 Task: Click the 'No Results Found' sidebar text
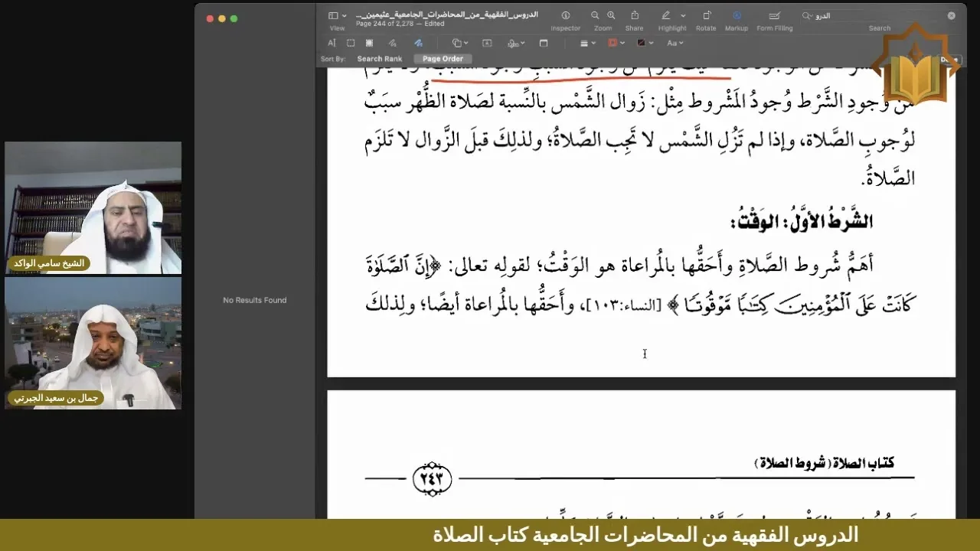pyautogui.click(x=254, y=300)
